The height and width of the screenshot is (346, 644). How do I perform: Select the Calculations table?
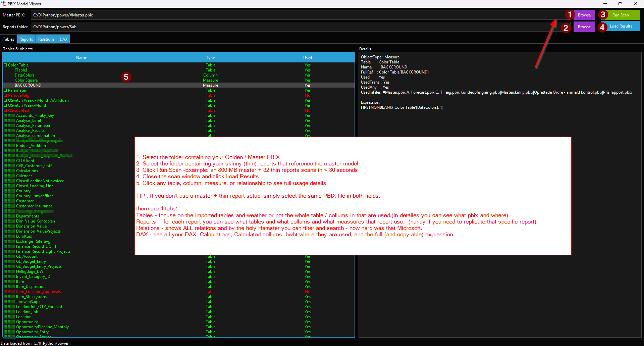(x=27, y=171)
